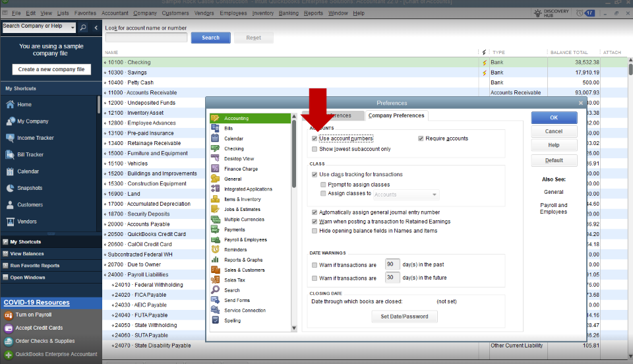Screen dimensions: 633x364
Task: Choose the Desktop View preferences icon
Action: pos(215,159)
